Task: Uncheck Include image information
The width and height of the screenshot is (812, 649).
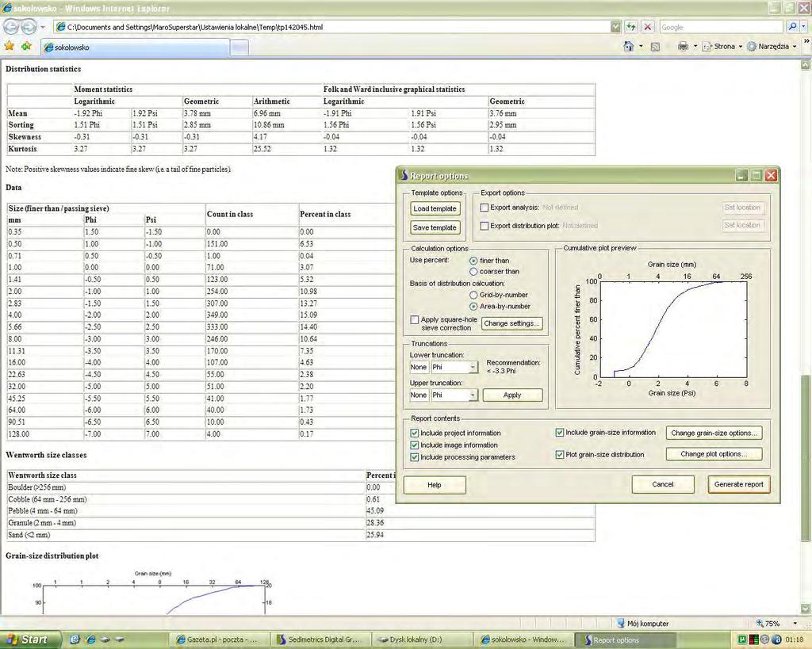Action: (x=414, y=445)
